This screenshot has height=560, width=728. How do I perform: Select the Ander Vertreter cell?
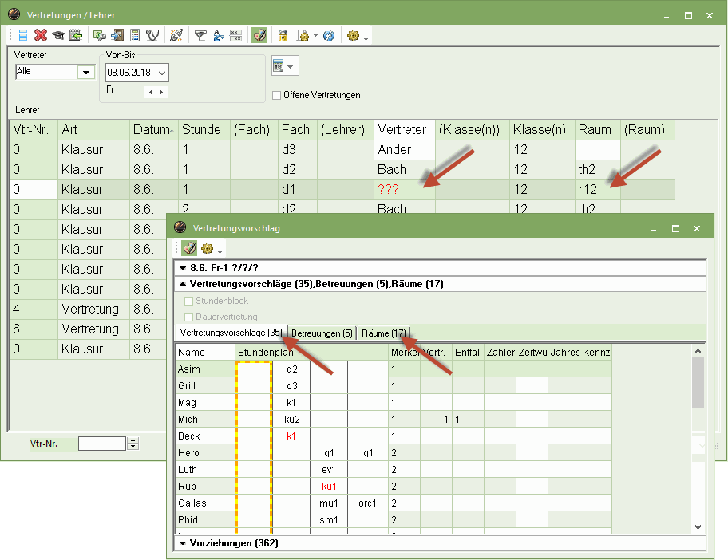pyautogui.click(x=405, y=150)
